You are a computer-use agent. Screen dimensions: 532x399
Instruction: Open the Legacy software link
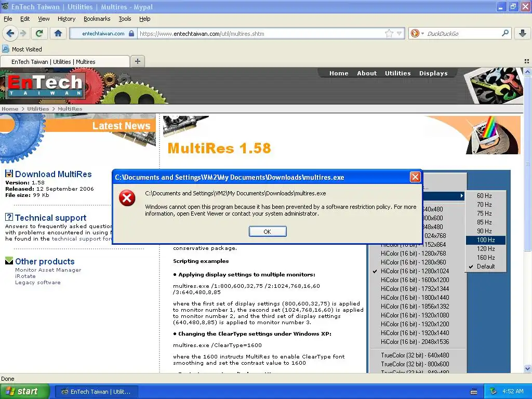(x=37, y=282)
